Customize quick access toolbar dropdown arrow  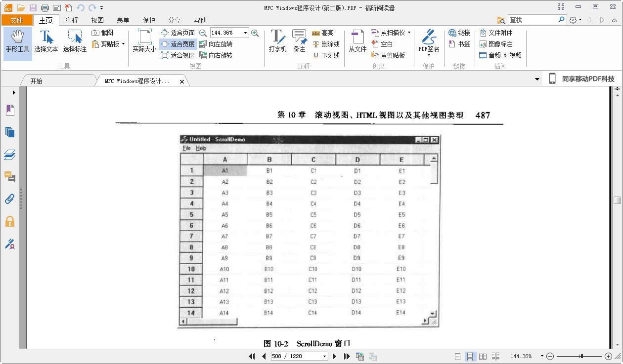click(101, 8)
